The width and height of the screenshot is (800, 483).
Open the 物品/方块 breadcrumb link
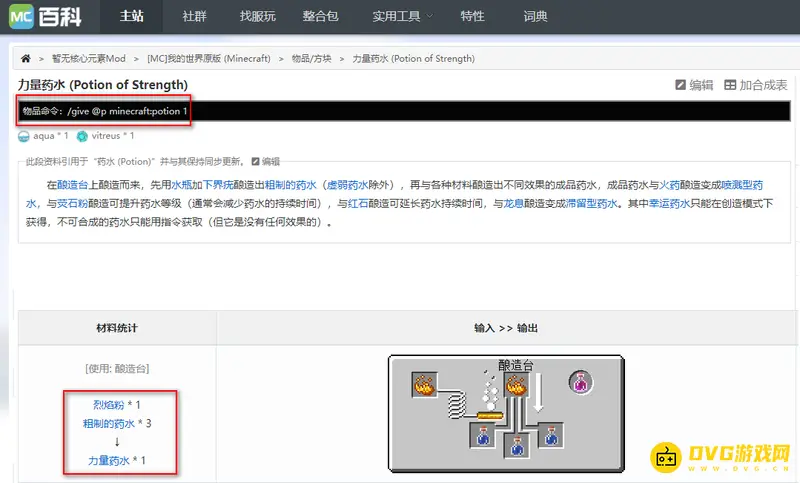point(313,61)
